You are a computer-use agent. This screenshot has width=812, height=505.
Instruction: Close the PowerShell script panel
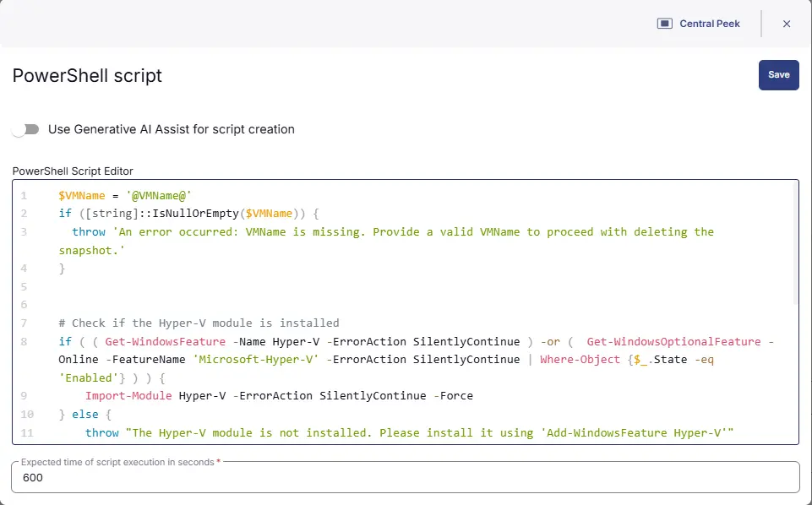(x=787, y=24)
